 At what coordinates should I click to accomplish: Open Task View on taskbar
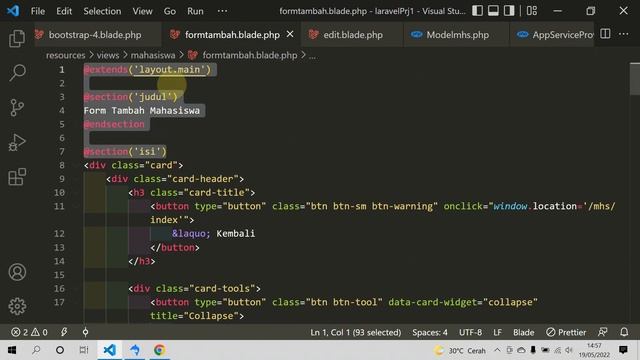[84, 350]
